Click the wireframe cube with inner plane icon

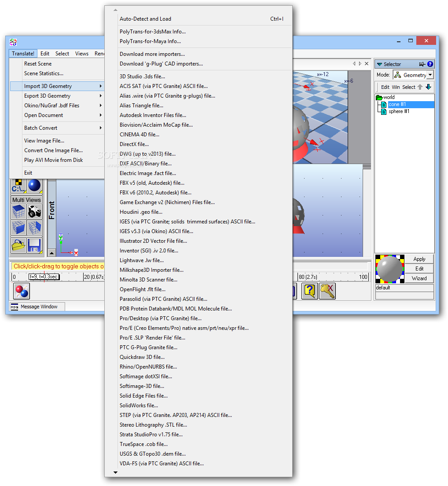[34, 227]
